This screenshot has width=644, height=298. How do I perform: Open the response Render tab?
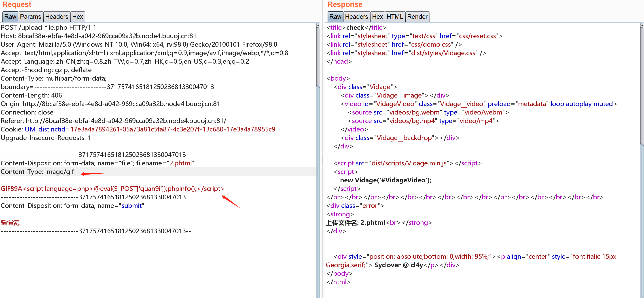417,17
